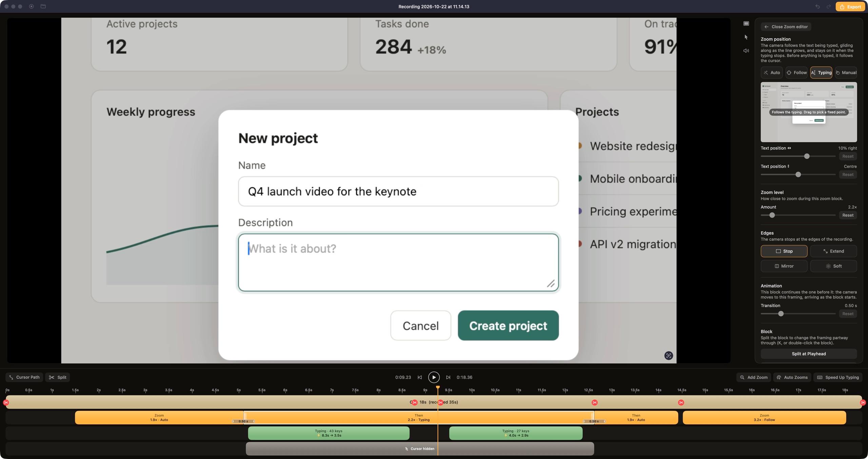Close Zoom editor panel

coord(786,27)
